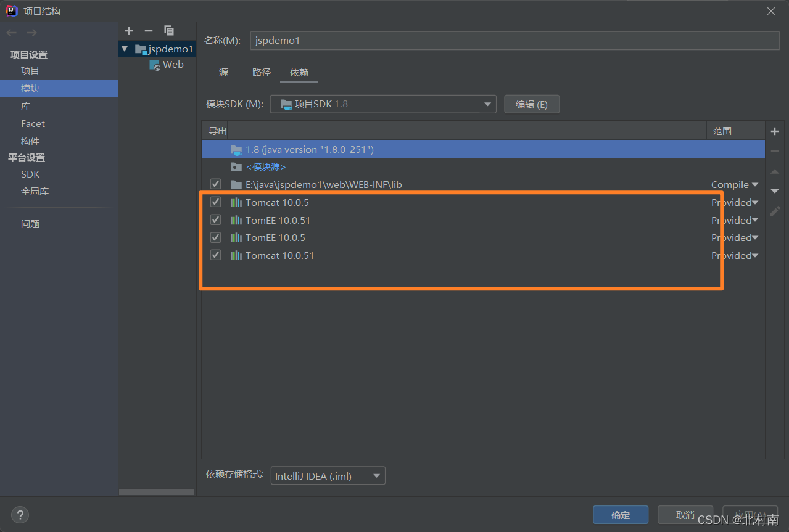The height and width of the screenshot is (532, 789).
Task: Click the add dependency plus icon
Action: click(x=774, y=131)
